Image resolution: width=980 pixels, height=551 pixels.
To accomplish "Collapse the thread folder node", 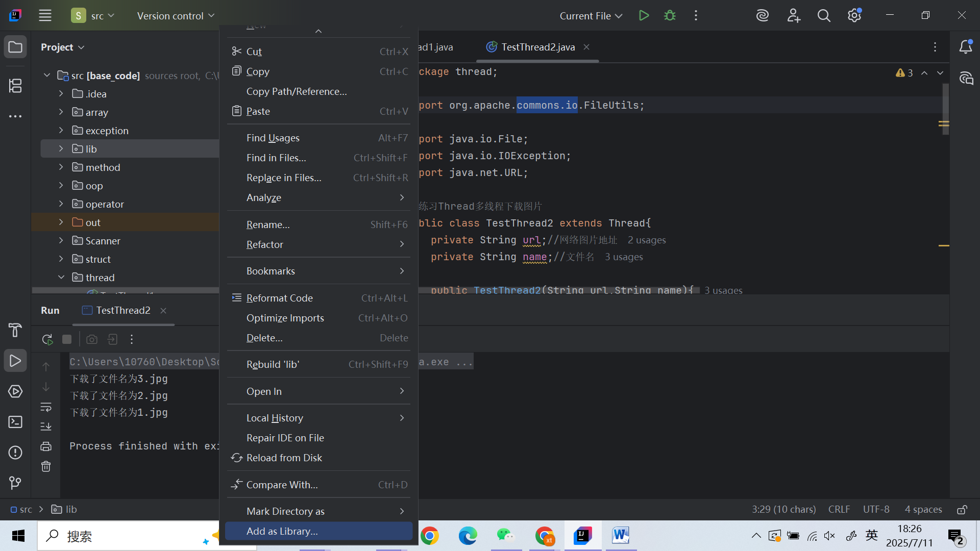I will coord(61,278).
